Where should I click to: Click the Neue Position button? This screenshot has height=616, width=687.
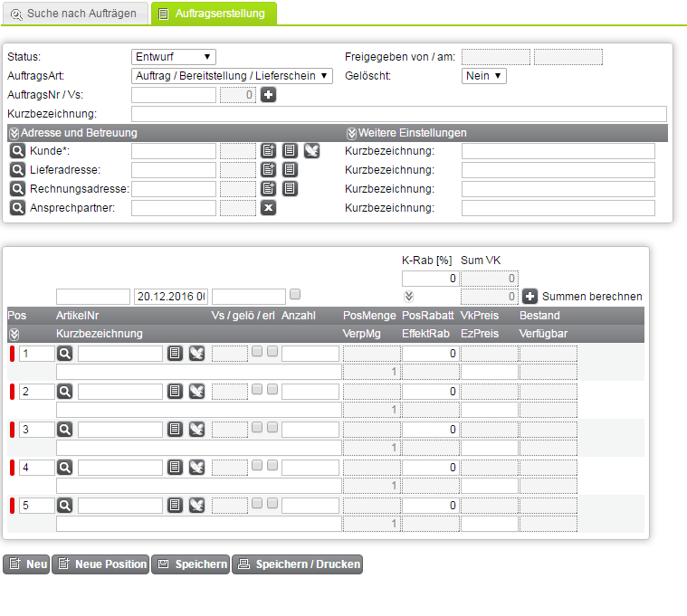click(100, 564)
